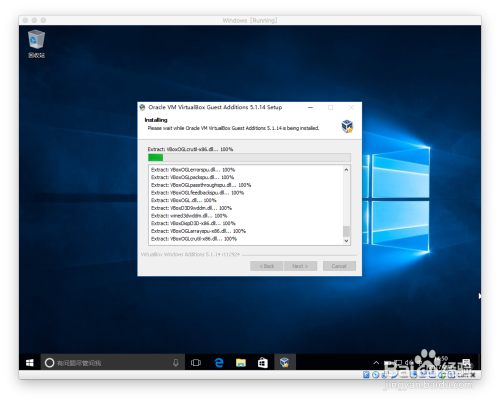Click the 'Windows [Running]' VM window title

pyautogui.click(x=250, y=20)
